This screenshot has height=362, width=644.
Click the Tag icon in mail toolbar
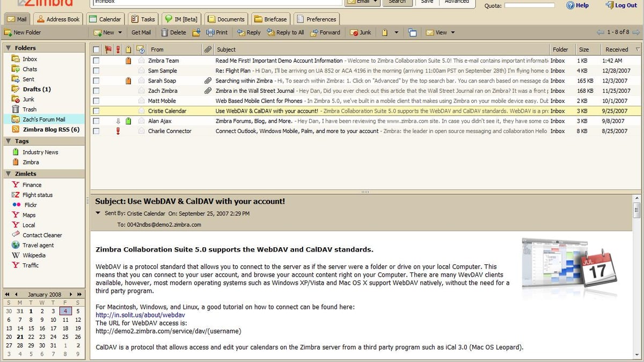[x=385, y=32]
